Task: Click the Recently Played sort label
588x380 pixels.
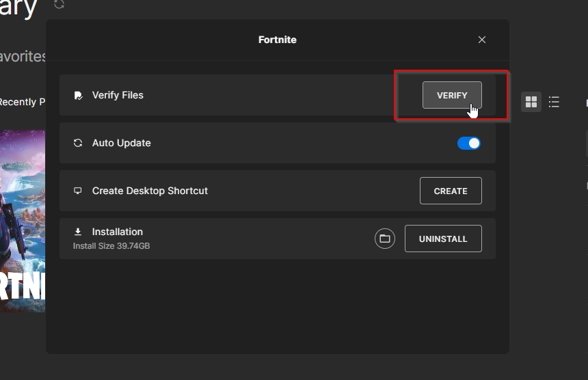Action: (x=23, y=102)
